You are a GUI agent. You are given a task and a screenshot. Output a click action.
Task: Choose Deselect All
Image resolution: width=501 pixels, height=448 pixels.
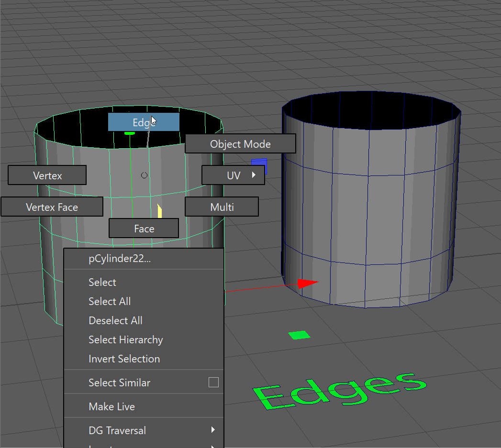(x=115, y=321)
